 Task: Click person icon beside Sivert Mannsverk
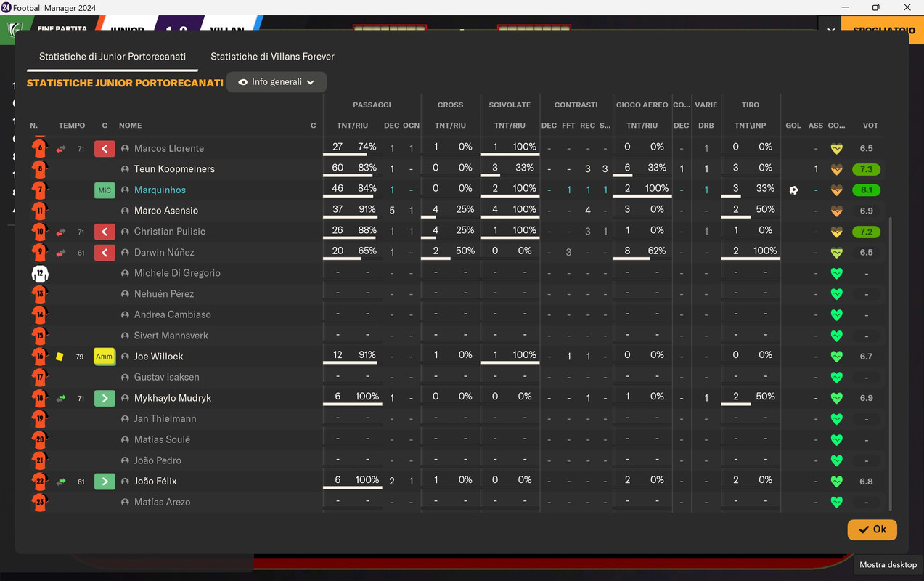click(x=125, y=336)
